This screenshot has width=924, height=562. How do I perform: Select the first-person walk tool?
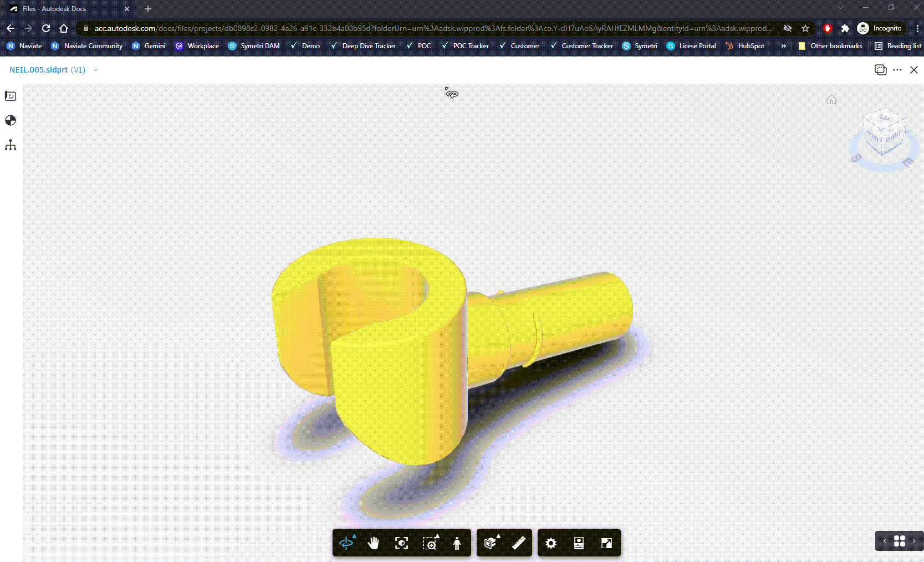click(x=457, y=543)
